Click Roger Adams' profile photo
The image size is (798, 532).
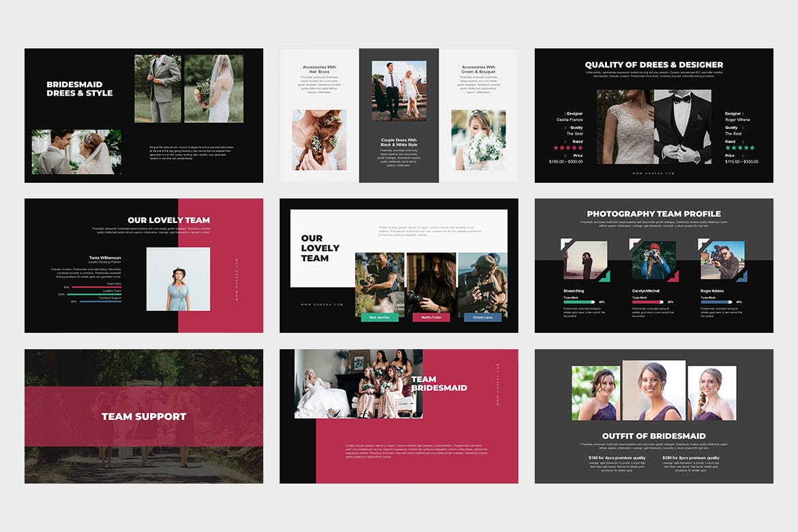[722, 260]
